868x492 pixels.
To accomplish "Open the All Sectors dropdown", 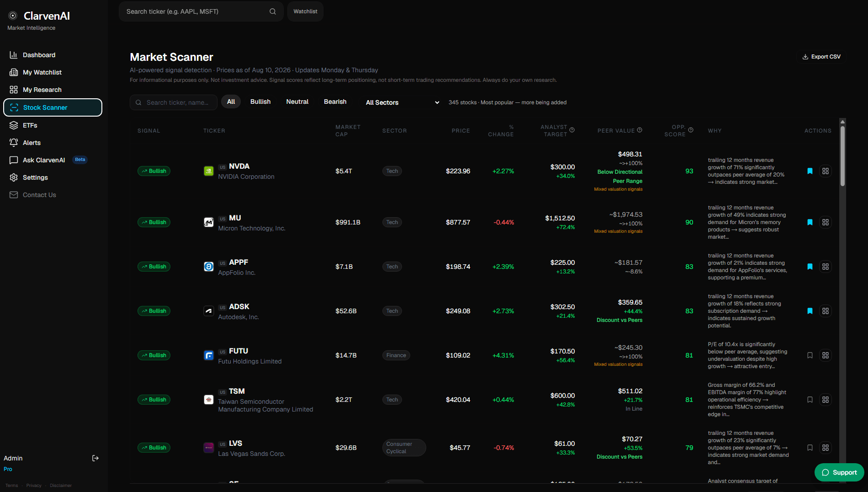I will coord(402,102).
